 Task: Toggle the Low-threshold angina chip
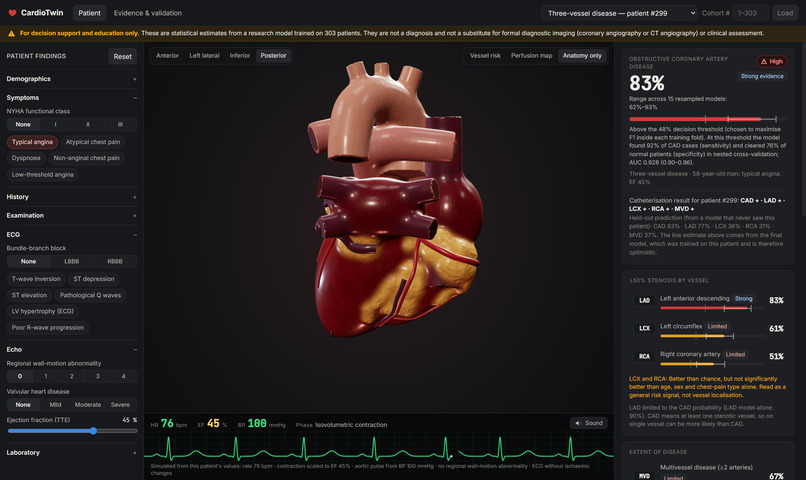(x=43, y=175)
